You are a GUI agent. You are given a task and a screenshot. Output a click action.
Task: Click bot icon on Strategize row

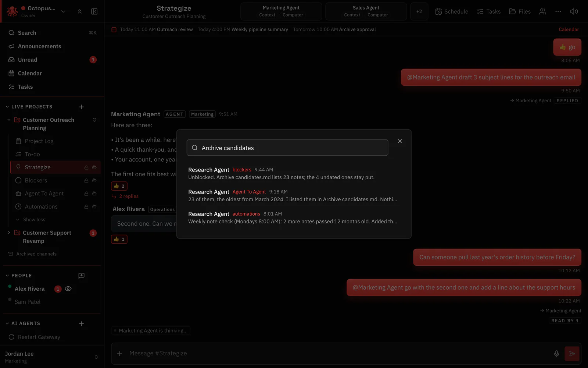pos(94,167)
